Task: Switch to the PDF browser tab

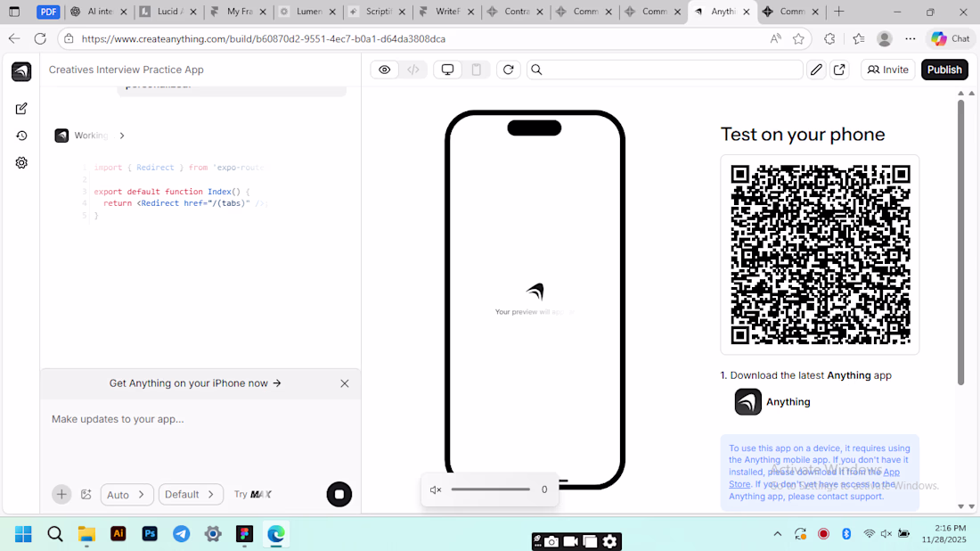Action: coord(48,12)
